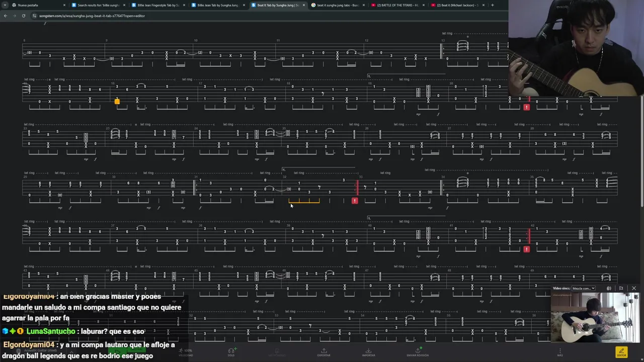Image resolution: width=644 pixels, height=362 pixels.
Task: Toggle audio in video sync panel
Action: tap(609, 289)
